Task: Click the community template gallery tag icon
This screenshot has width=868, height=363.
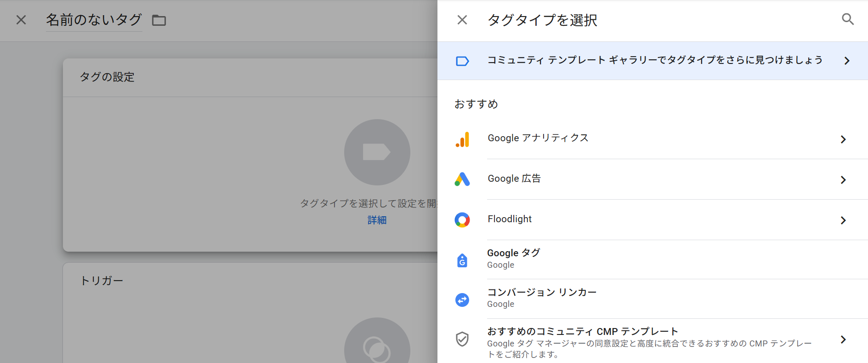Action: pyautogui.click(x=462, y=61)
